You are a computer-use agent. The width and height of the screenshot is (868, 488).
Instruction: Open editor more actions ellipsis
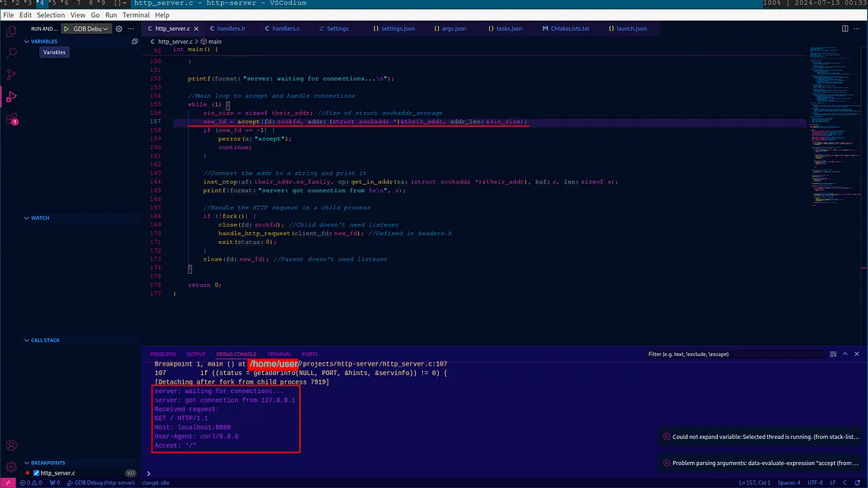(856, 28)
